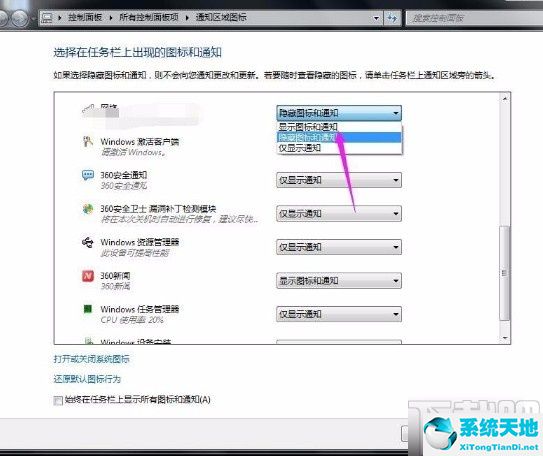Click the red 360新闻 icon
This screenshot has height=456, width=543.
(x=88, y=276)
